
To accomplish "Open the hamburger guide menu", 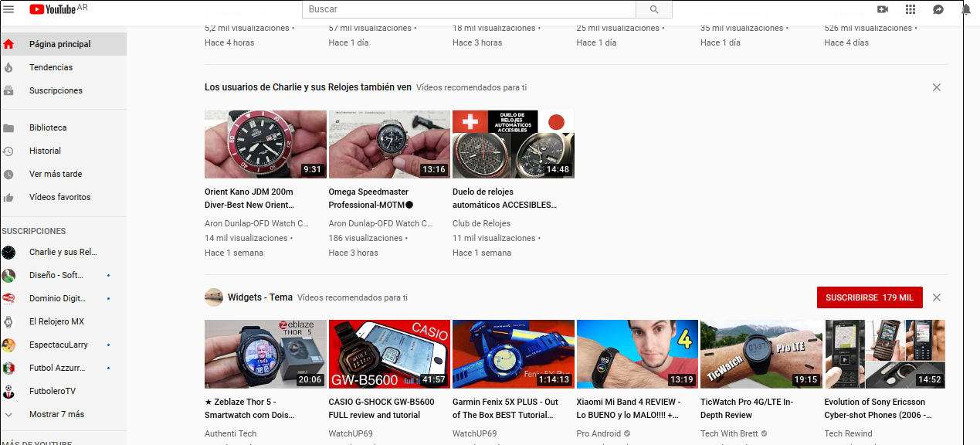I will (x=9, y=9).
